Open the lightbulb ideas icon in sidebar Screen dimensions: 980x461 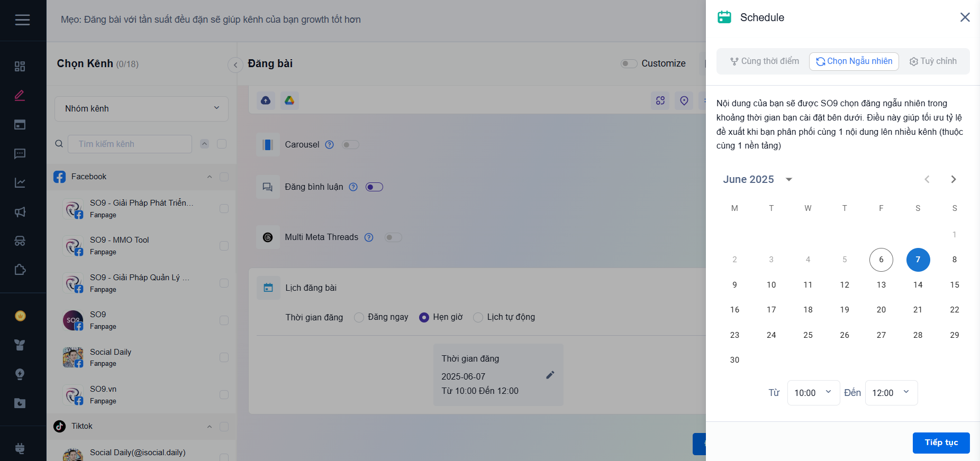tap(20, 374)
